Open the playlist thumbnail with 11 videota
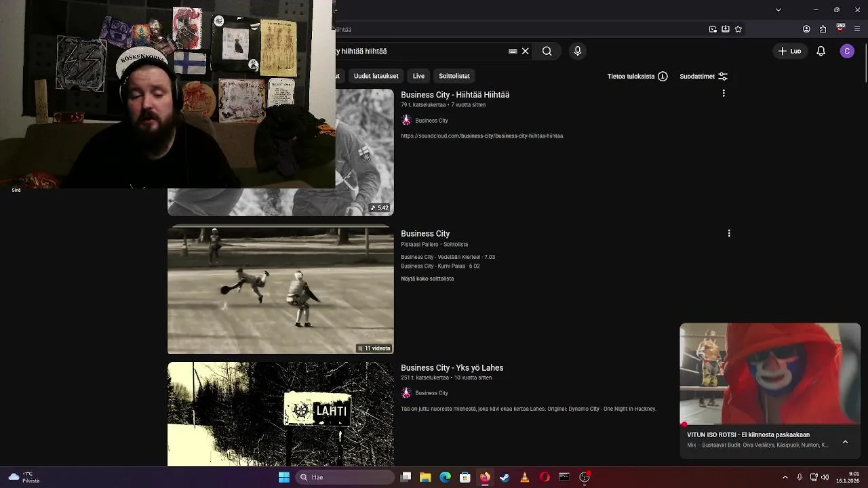This screenshot has width=868, height=488. point(280,290)
